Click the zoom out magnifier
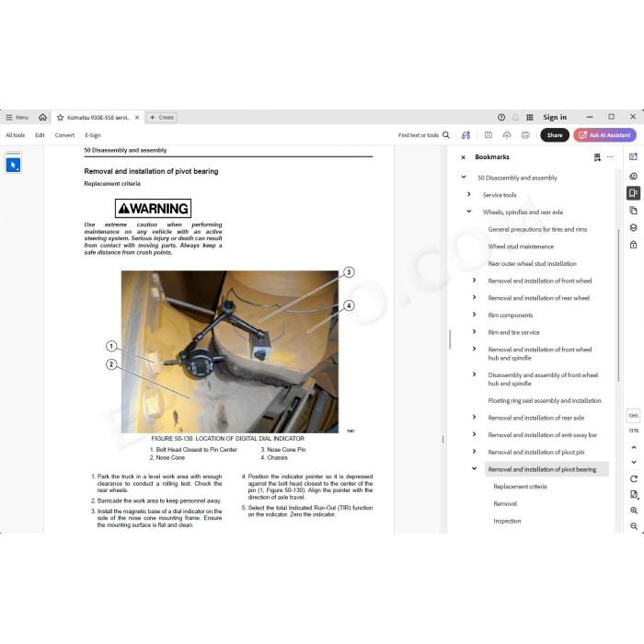This screenshot has height=644, width=644. coord(634,526)
